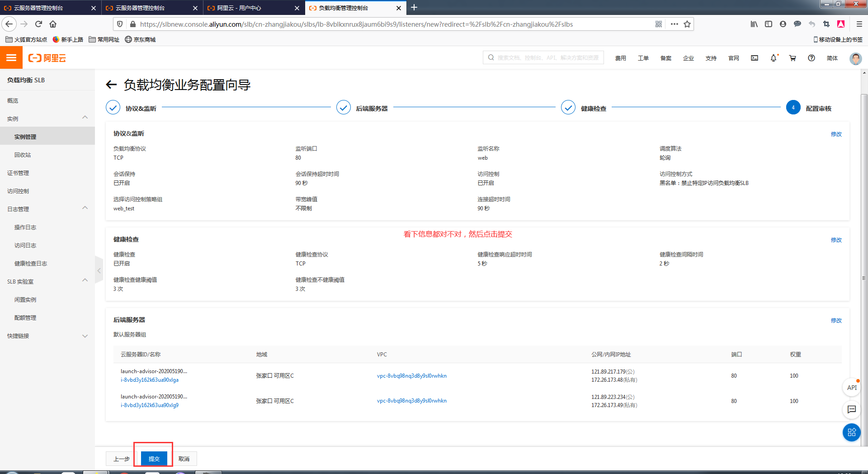Collapse the 日志管理 section

85,208
